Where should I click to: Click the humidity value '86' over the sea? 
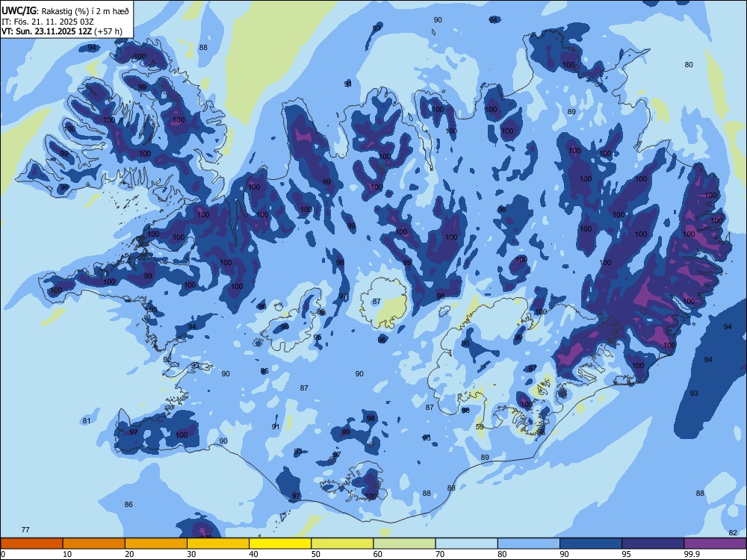[x=128, y=504]
